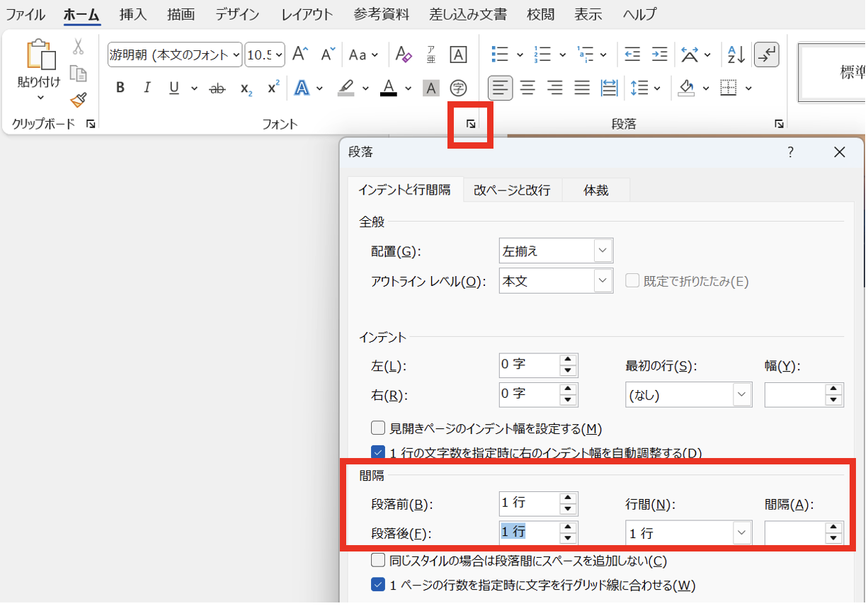
Task: Click the Bold formatting icon
Action: pyautogui.click(x=120, y=88)
